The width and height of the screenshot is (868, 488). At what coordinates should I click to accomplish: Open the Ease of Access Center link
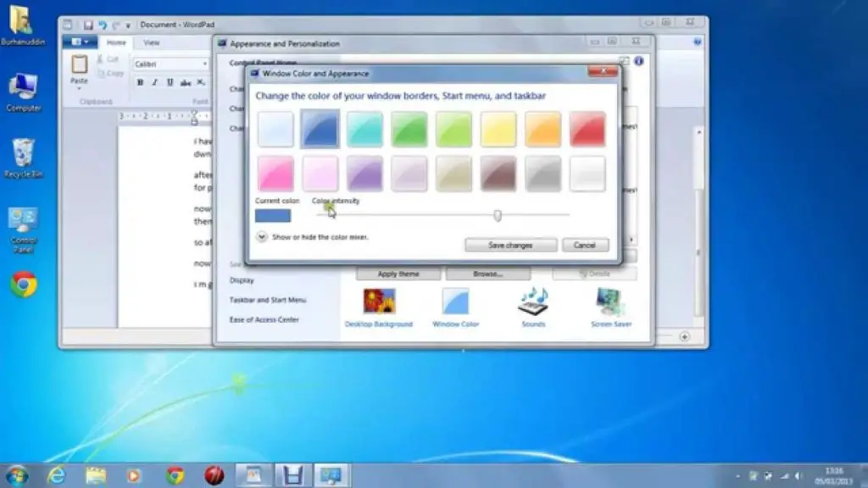tap(264, 319)
